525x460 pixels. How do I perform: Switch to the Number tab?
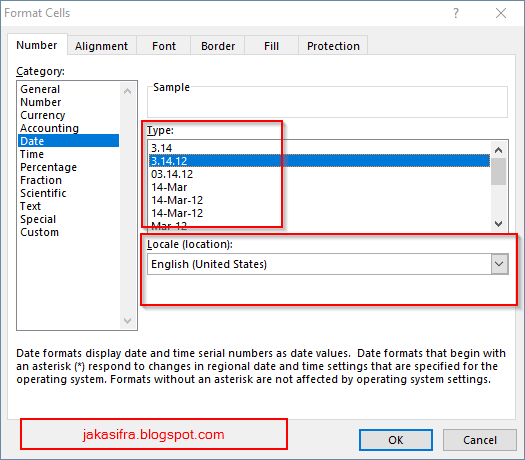coord(37,45)
